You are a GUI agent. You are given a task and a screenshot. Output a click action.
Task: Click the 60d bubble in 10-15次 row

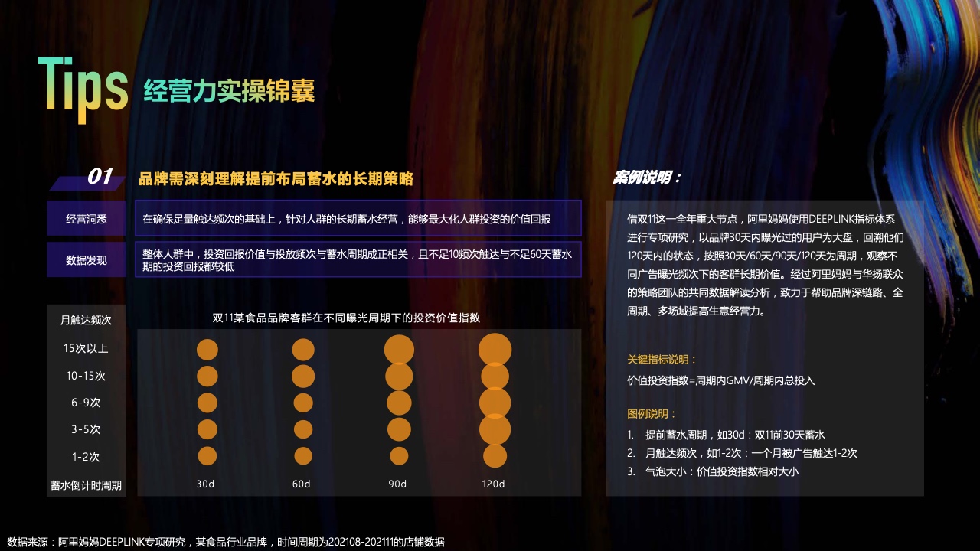(x=303, y=376)
